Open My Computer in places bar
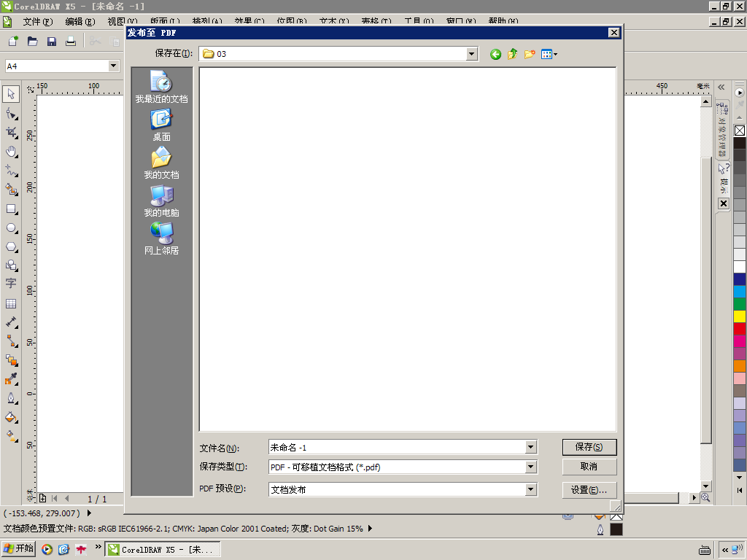747x560 pixels. [x=161, y=201]
